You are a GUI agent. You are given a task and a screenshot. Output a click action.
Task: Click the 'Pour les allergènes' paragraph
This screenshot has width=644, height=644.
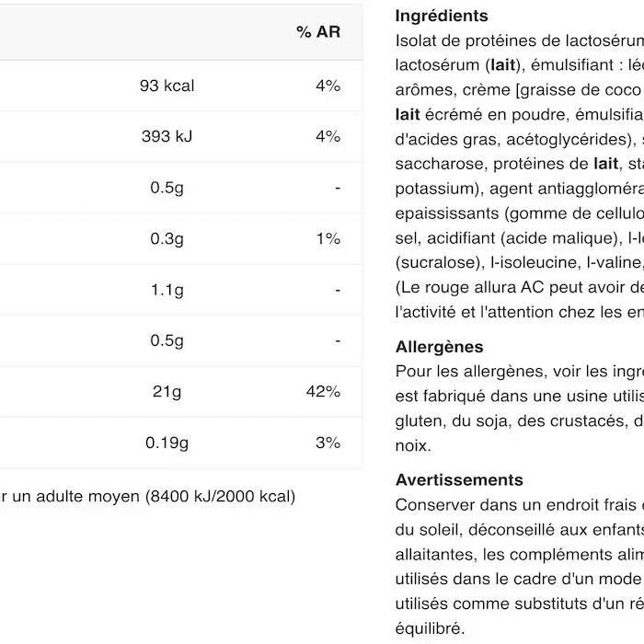[x=520, y=408]
